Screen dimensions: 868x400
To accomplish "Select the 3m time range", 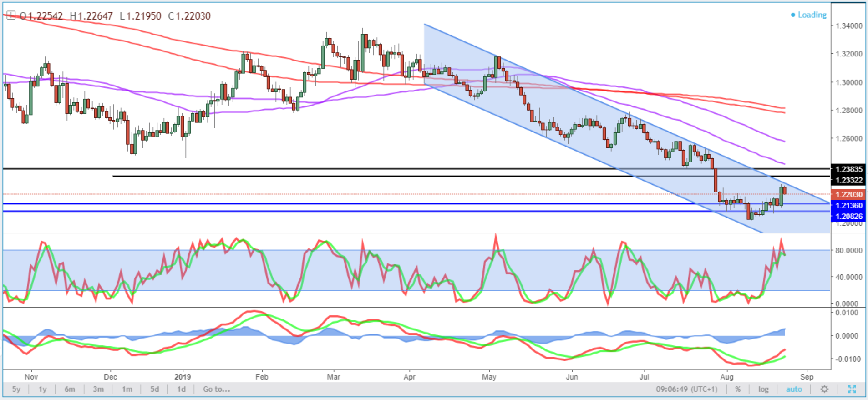I will [x=98, y=389].
